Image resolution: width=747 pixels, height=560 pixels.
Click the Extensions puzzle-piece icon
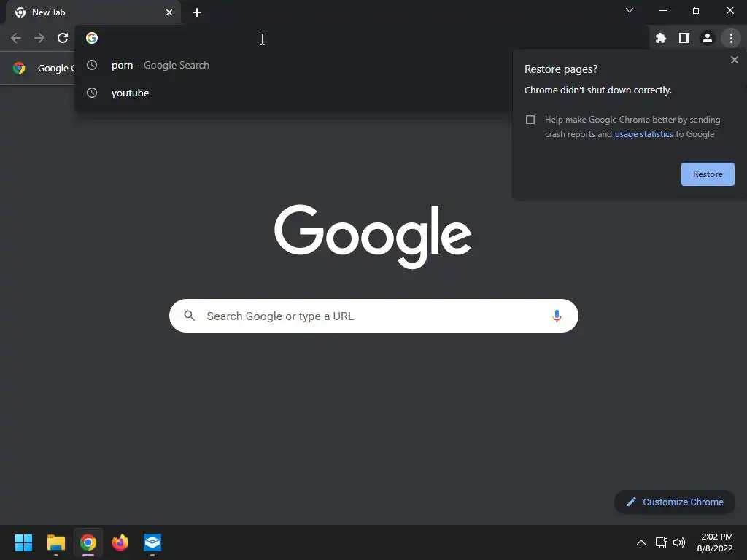[x=661, y=38]
